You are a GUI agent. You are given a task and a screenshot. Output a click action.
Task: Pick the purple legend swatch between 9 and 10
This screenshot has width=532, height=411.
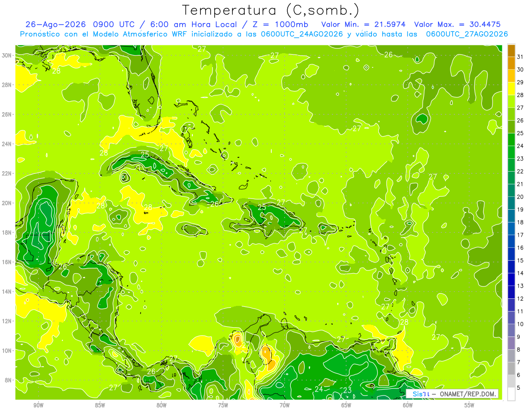[x=511, y=330]
